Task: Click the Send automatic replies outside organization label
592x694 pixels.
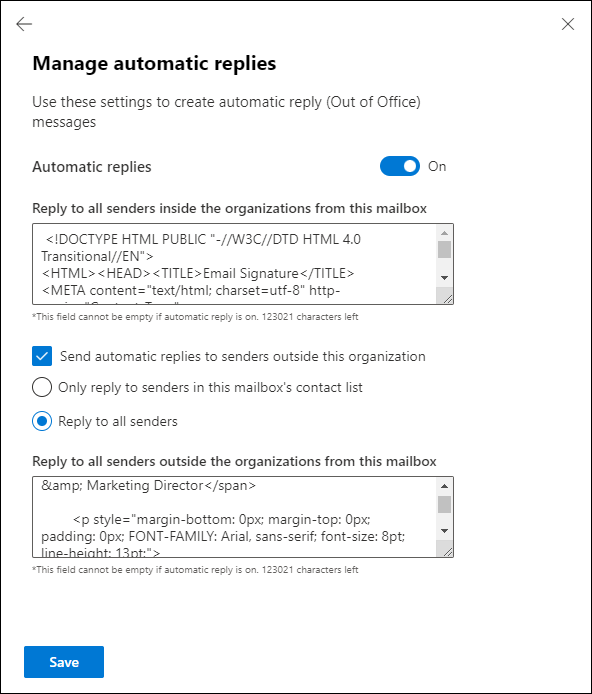Action: coord(242,357)
